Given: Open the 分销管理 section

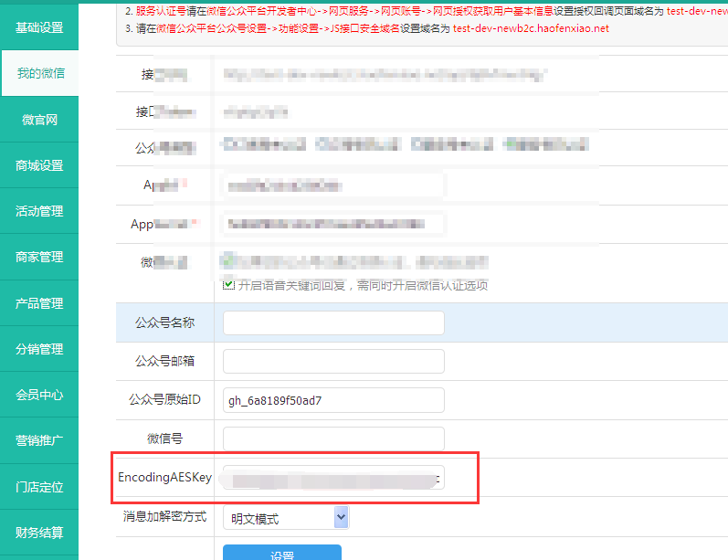Looking at the screenshot, I should click(x=39, y=349).
